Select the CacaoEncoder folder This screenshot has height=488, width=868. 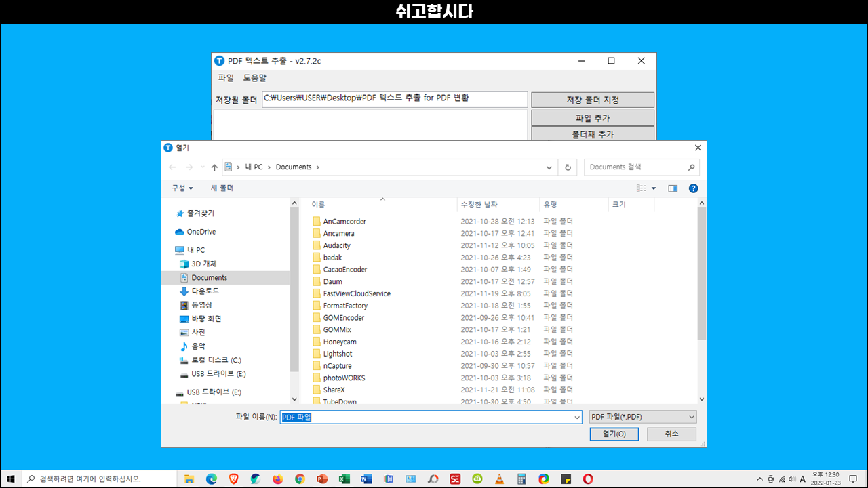(345, 270)
